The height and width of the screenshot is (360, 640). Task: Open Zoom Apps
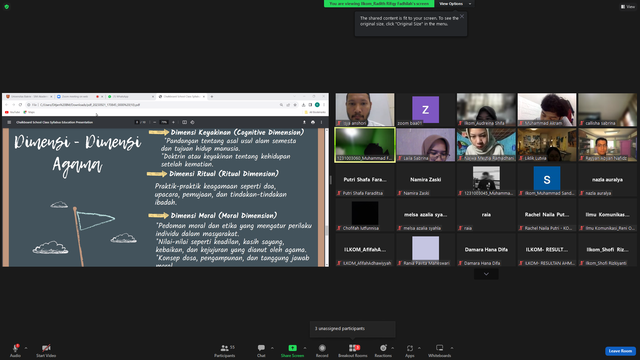click(410, 350)
